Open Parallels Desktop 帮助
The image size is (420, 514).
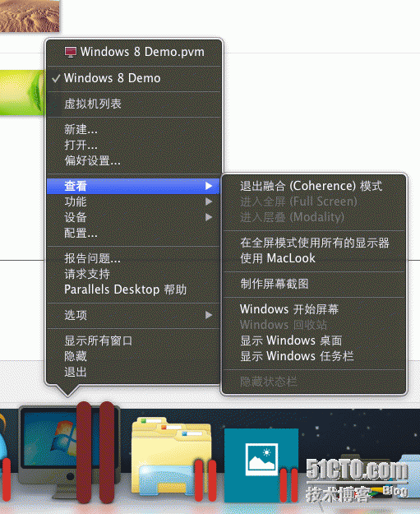134,289
